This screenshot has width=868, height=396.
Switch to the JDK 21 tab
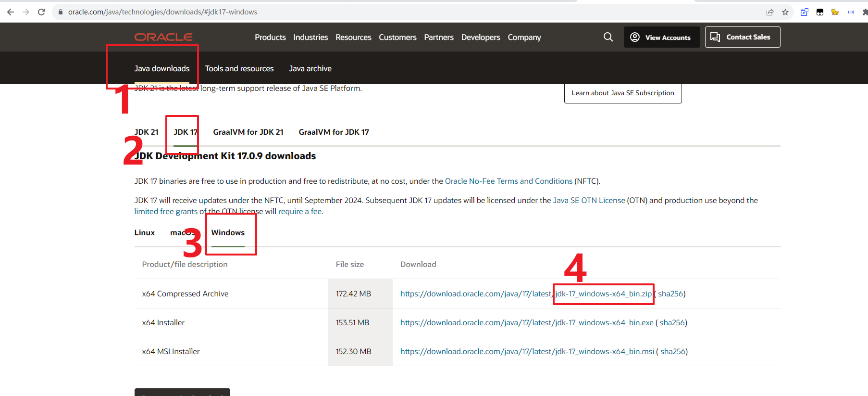[146, 132]
